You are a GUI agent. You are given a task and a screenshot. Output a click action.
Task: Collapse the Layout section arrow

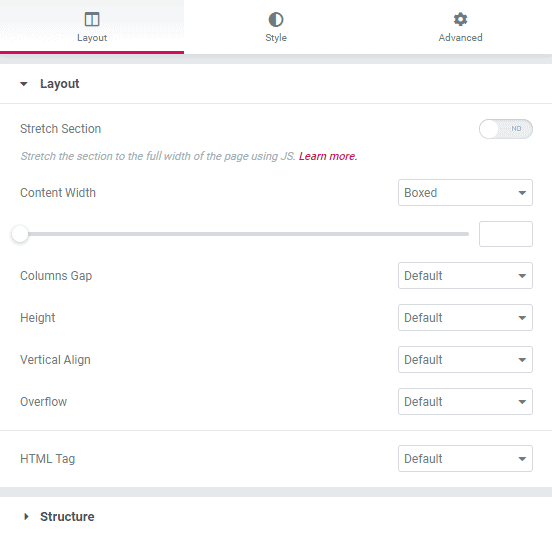tap(24, 84)
